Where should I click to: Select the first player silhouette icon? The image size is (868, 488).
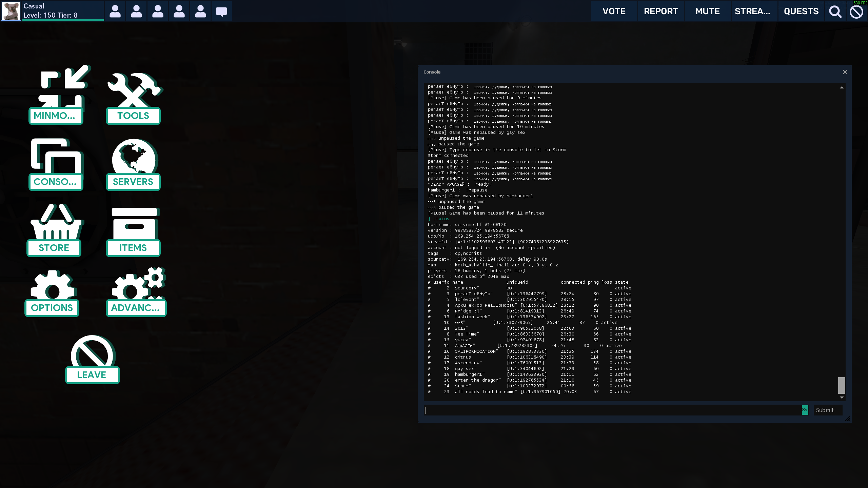click(x=115, y=12)
